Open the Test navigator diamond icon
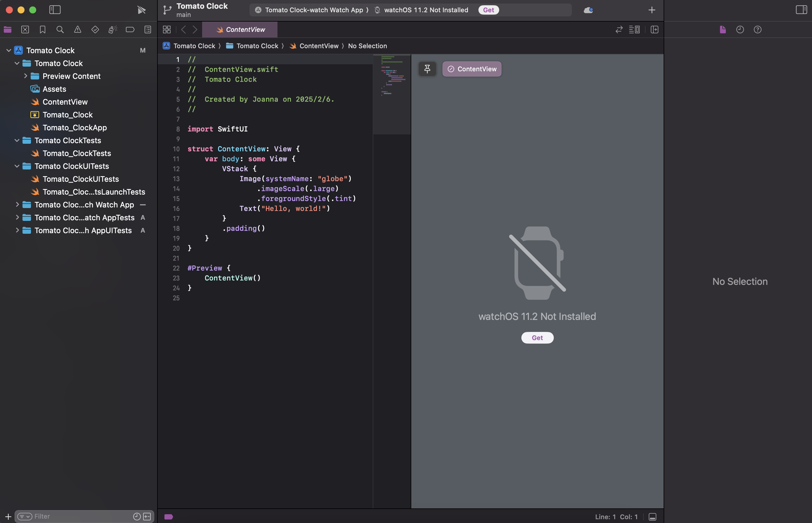This screenshot has height=523, width=812. point(95,30)
